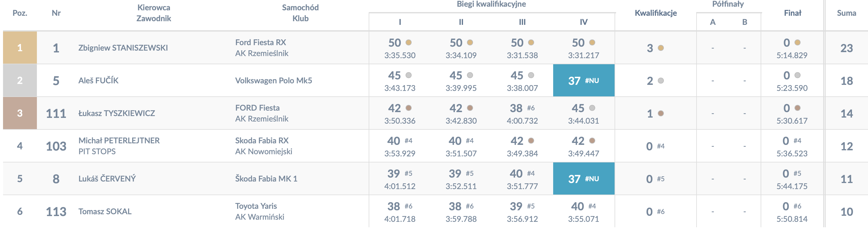Click the gold position 1 badge

point(20,48)
